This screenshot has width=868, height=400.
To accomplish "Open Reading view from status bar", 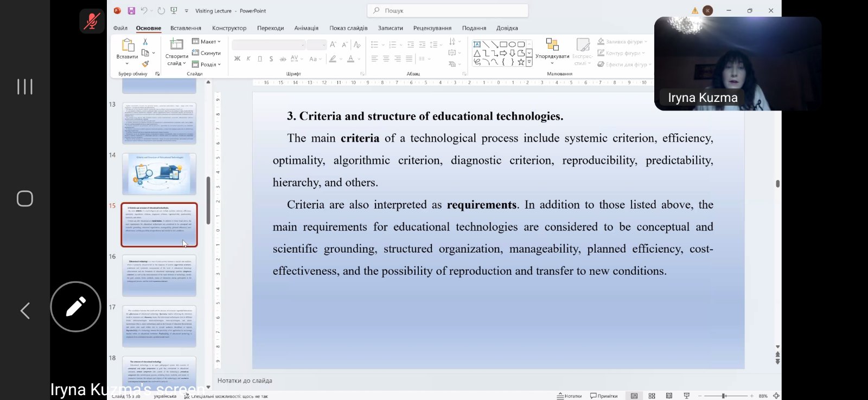I will 669,396.
